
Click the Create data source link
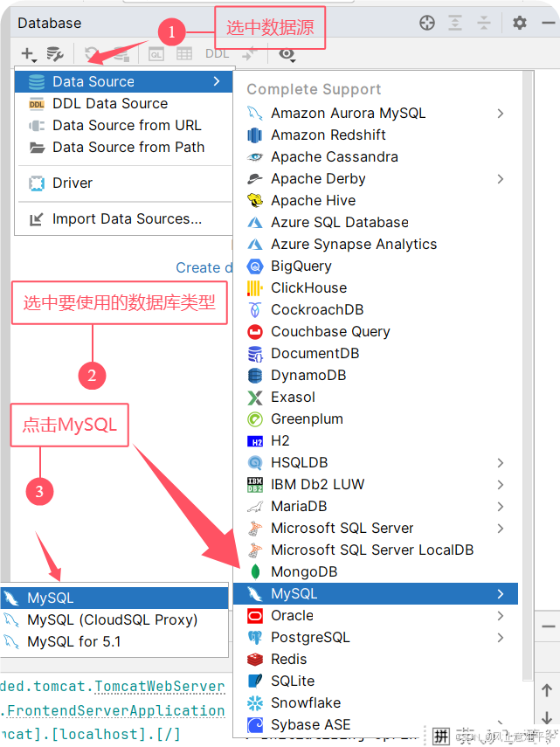204,267
